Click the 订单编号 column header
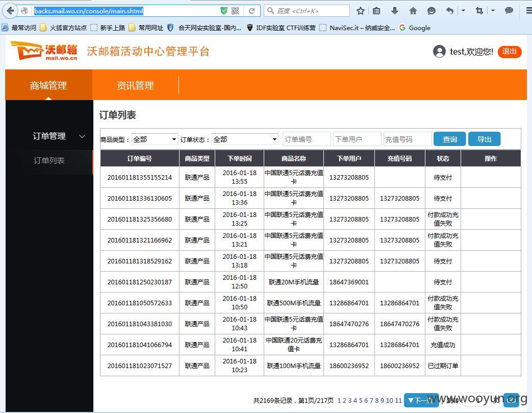 pyautogui.click(x=140, y=159)
